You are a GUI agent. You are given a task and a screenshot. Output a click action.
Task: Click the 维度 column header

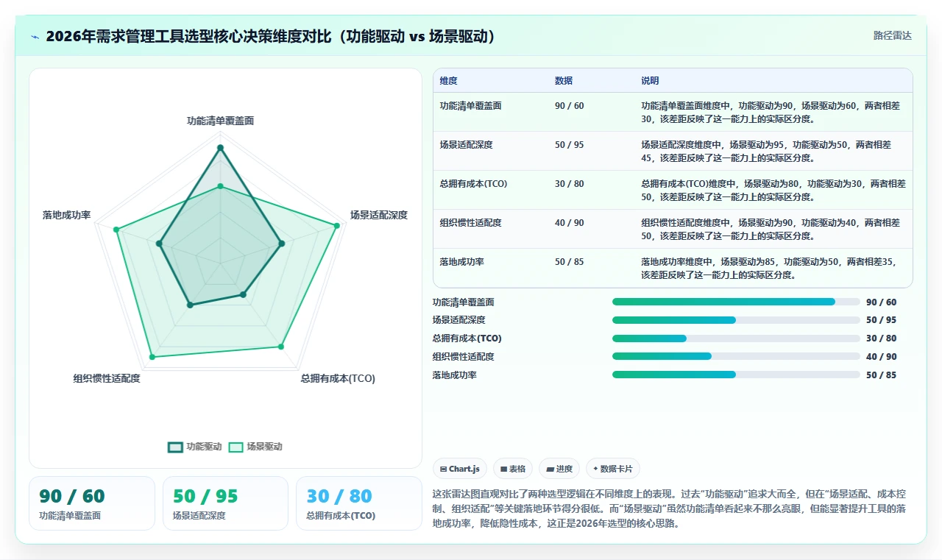(449, 81)
